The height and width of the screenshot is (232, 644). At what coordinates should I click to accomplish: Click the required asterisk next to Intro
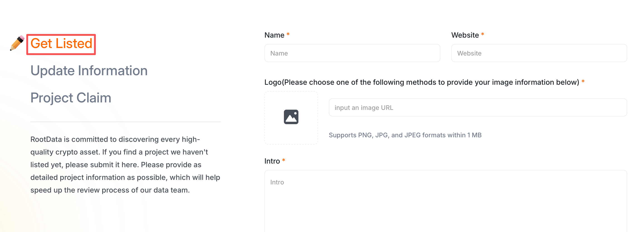click(283, 160)
